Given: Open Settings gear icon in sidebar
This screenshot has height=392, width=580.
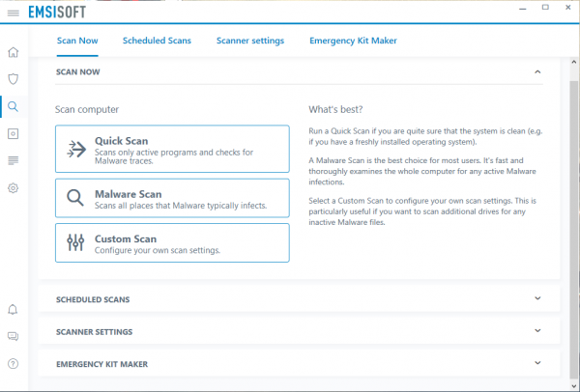Looking at the screenshot, I should 13,188.
